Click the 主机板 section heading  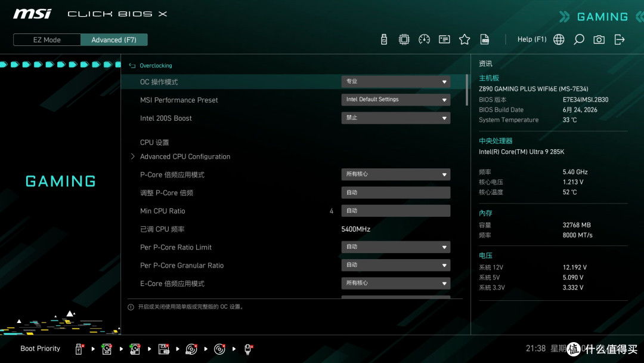[x=489, y=78]
